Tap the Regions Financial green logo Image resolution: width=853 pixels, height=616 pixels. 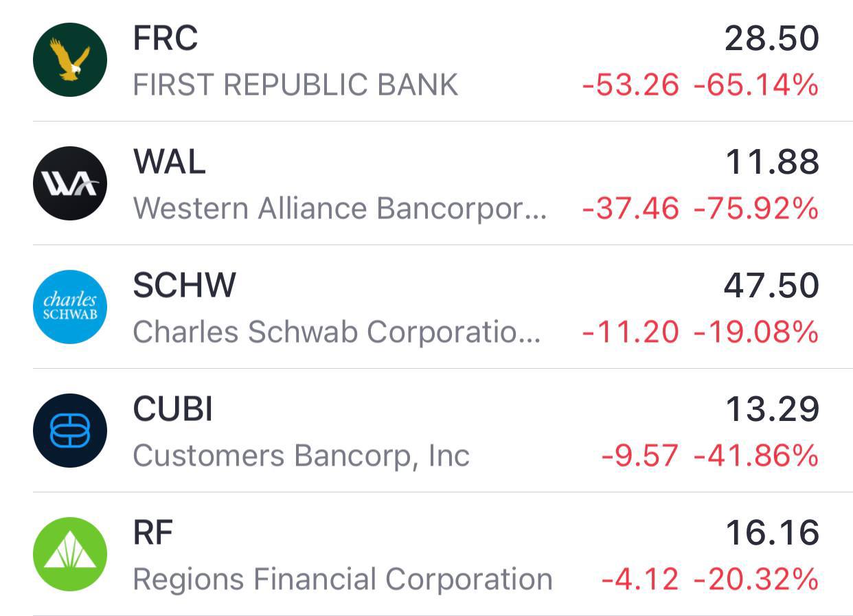pyautogui.click(x=70, y=554)
